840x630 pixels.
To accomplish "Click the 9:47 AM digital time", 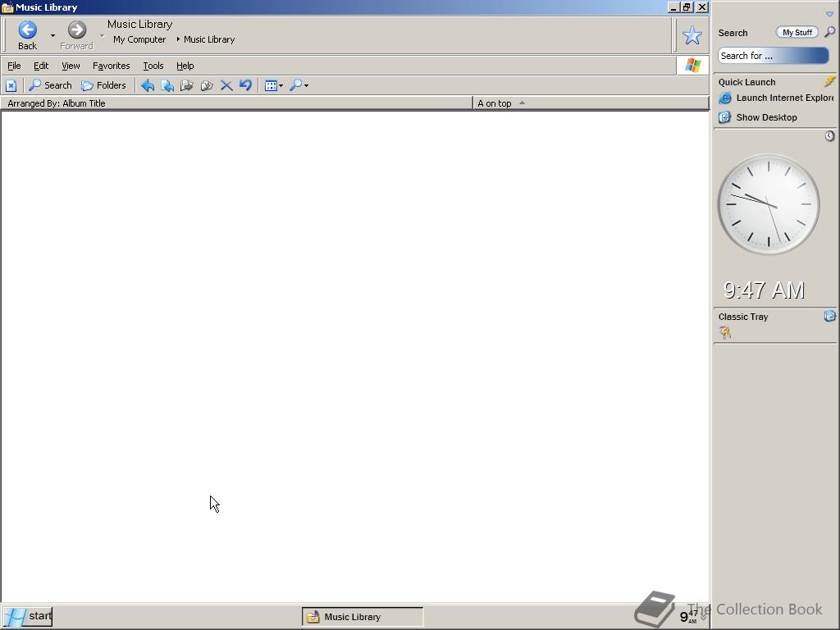I will click(764, 290).
